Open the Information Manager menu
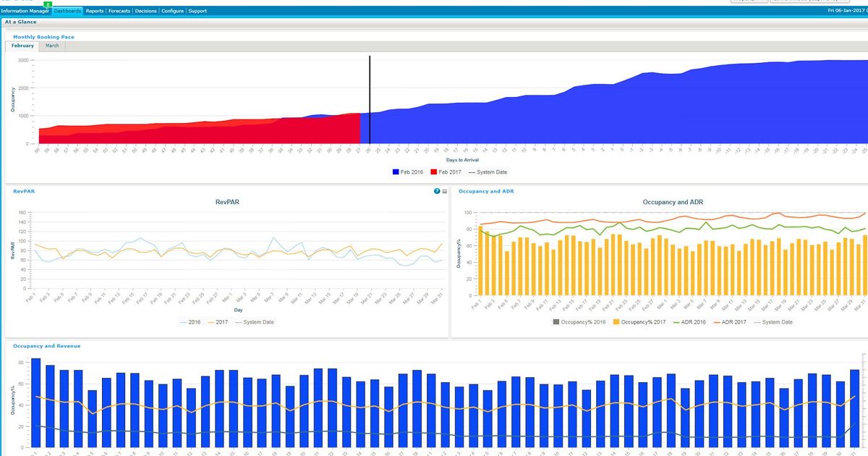 tap(25, 11)
